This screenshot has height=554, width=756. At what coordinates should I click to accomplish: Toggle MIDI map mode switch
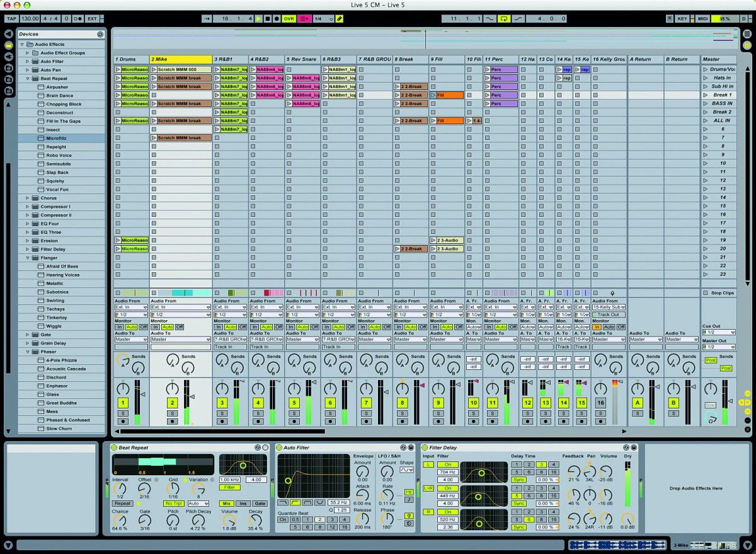(702, 19)
